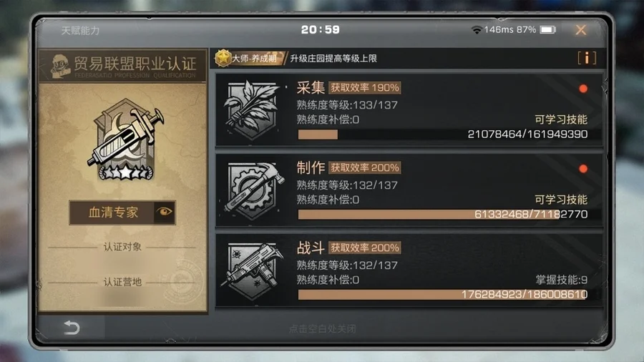Open the info bracket icon
The width and height of the screenshot is (644, 362).
tap(587, 58)
